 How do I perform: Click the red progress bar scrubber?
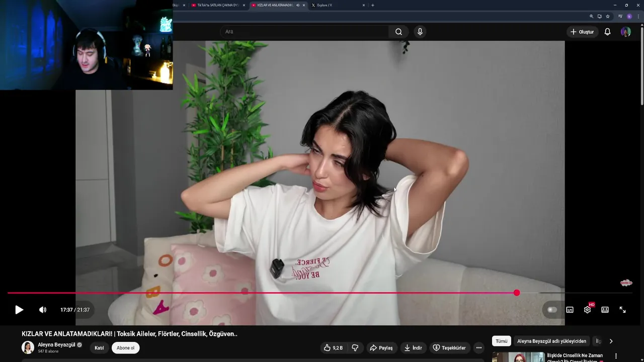(517, 293)
